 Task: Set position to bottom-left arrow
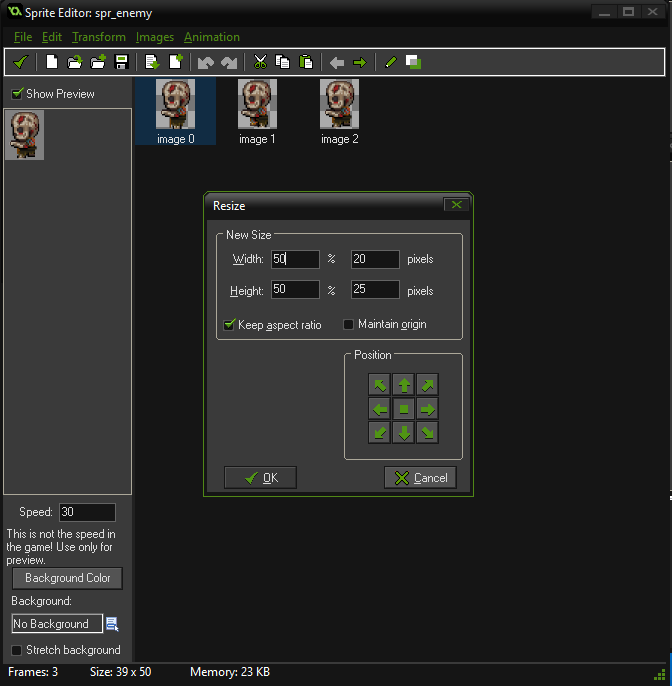(x=379, y=433)
